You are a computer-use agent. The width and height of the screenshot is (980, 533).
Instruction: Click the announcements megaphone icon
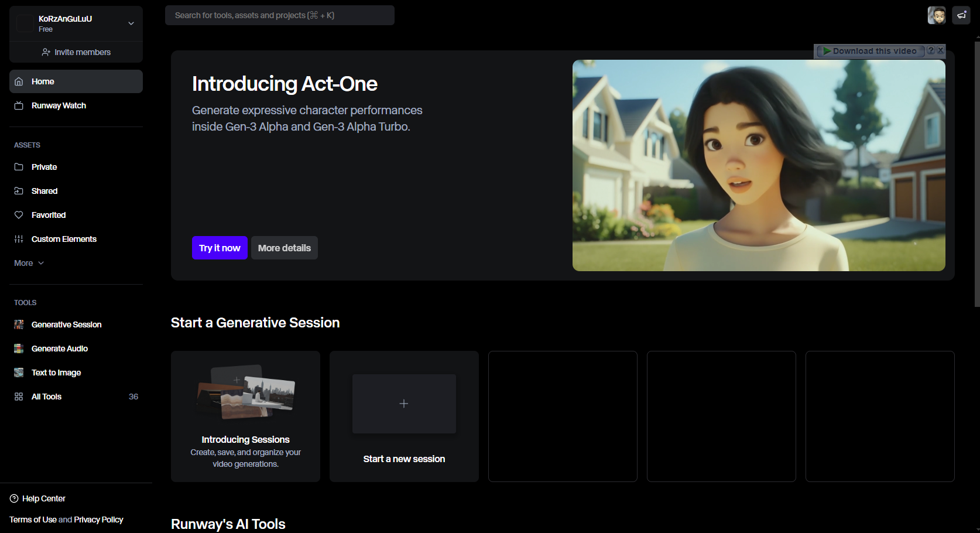961,15
